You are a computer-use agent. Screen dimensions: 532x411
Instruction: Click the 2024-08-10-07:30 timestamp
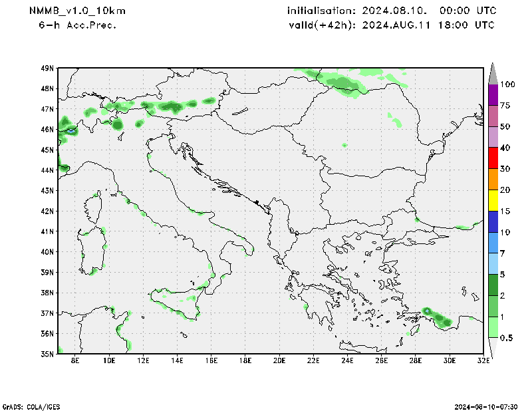click(x=491, y=406)
